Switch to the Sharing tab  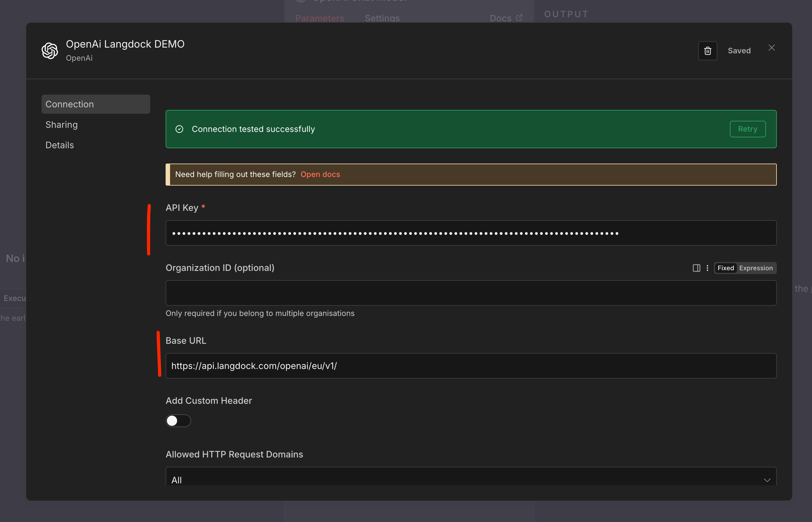click(62, 125)
